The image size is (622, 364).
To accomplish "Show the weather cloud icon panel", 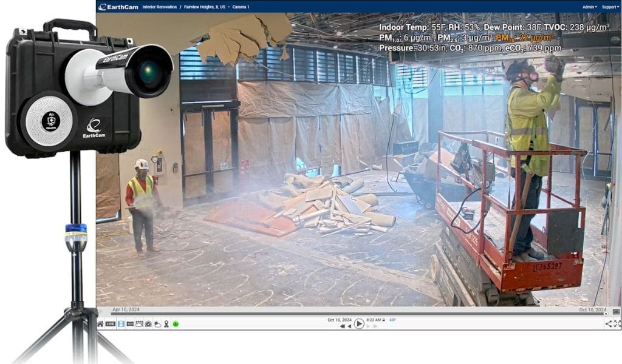I will click(x=157, y=324).
